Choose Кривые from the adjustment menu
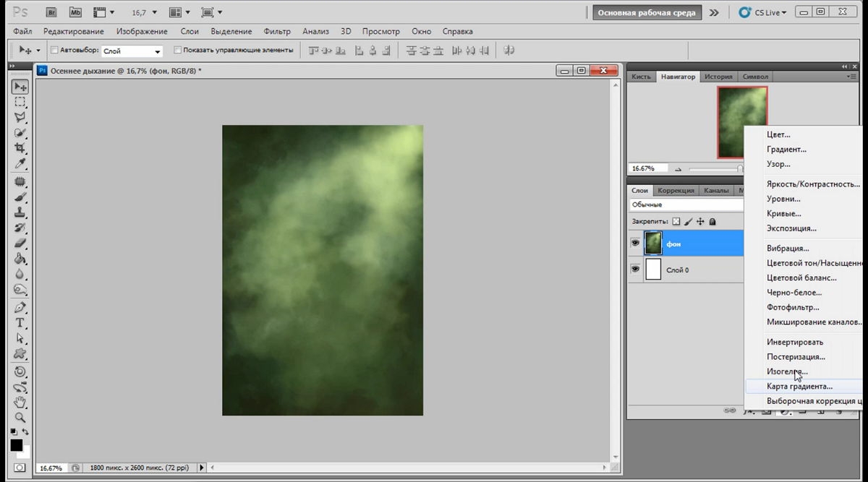This screenshot has width=868, height=482. [783, 214]
